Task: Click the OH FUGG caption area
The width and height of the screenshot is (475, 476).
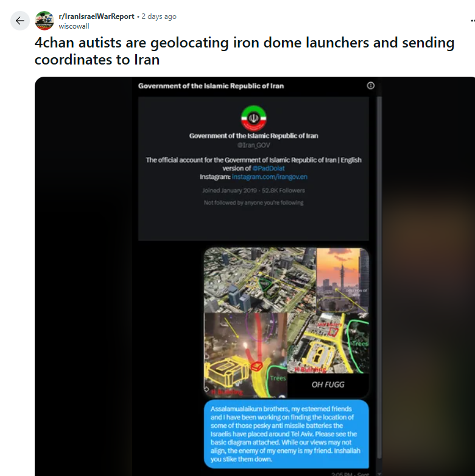Action: tap(328, 385)
